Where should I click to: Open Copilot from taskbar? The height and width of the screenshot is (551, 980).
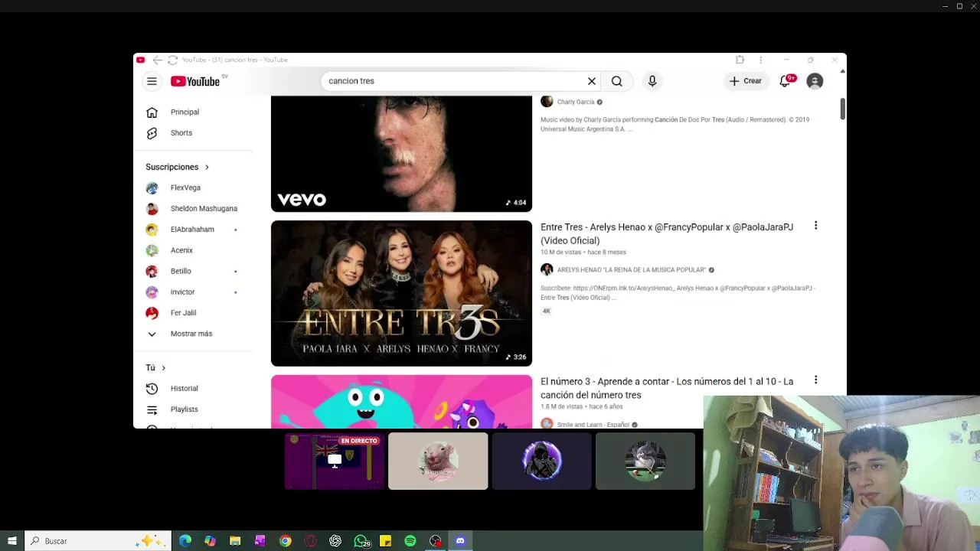coord(210,541)
